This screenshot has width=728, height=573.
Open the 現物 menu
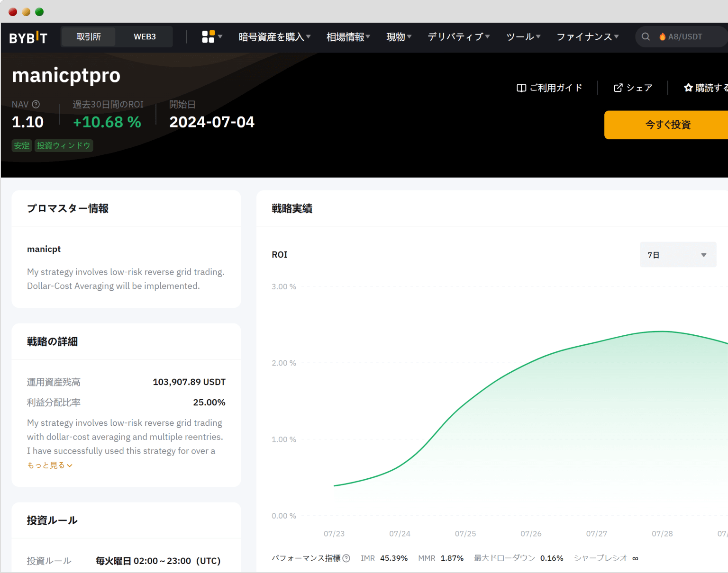399,36
